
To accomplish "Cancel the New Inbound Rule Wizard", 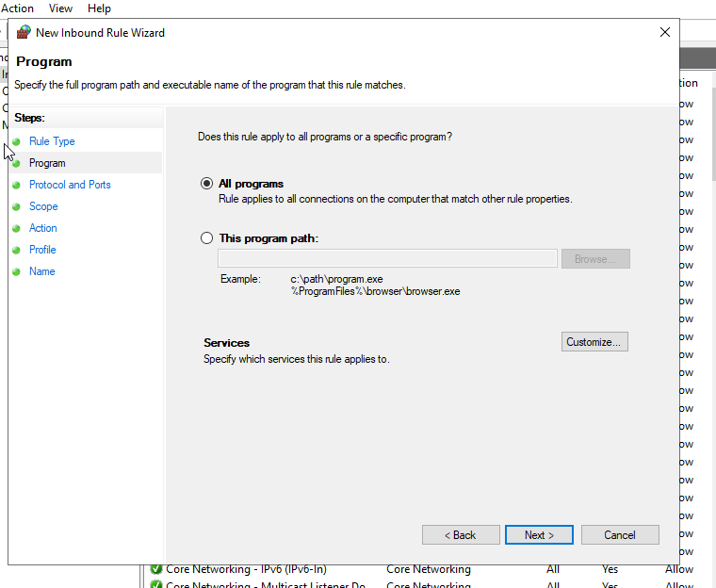I will click(620, 534).
